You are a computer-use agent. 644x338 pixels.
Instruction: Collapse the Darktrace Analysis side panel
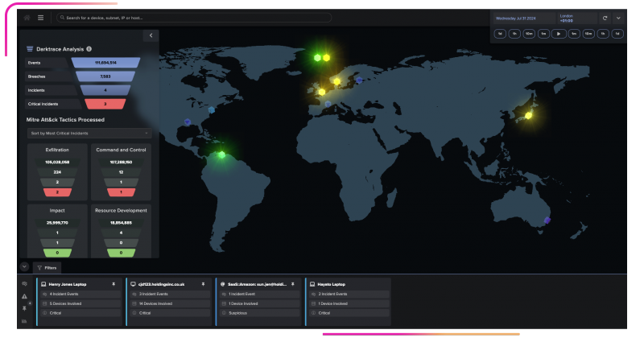(x=151, y=35)
